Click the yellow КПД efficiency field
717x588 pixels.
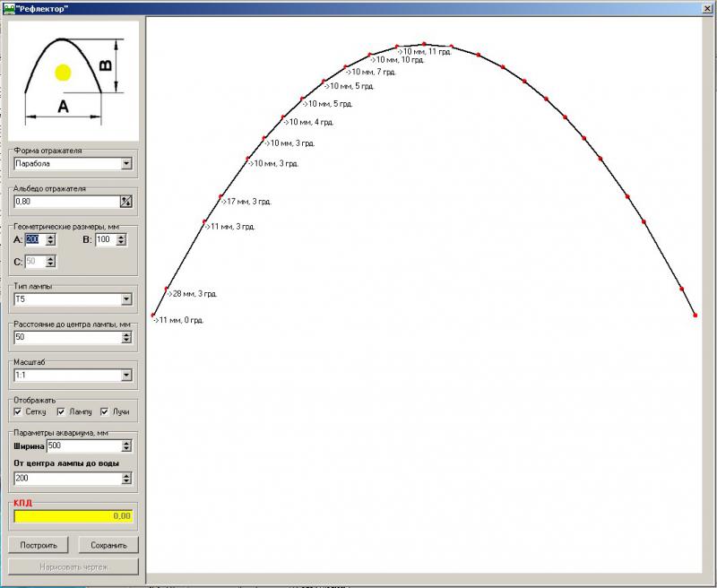click(x=73, y=515)
